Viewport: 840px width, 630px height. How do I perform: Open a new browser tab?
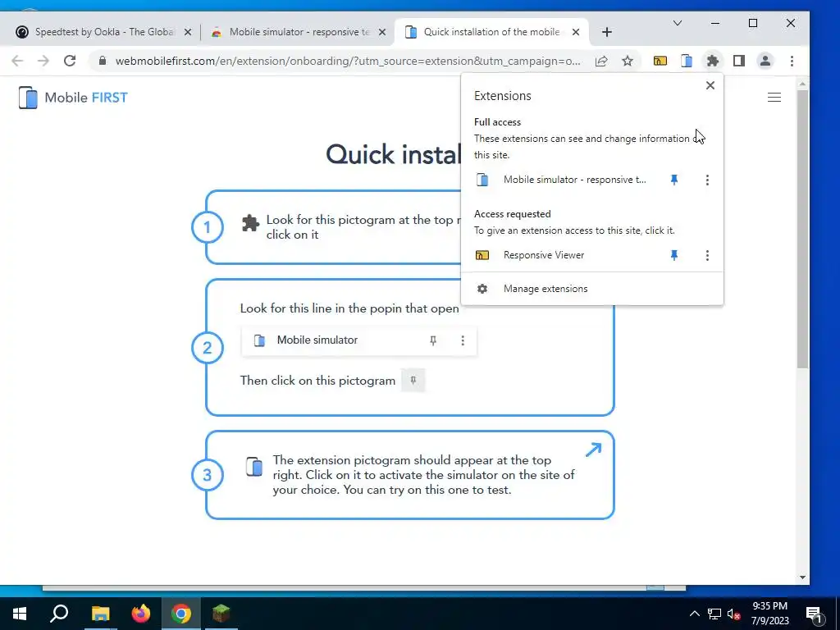(x=606, y=32)
